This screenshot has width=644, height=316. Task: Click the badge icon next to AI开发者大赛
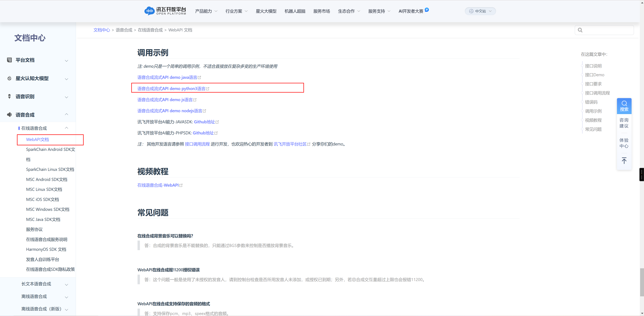click(427, 10)
